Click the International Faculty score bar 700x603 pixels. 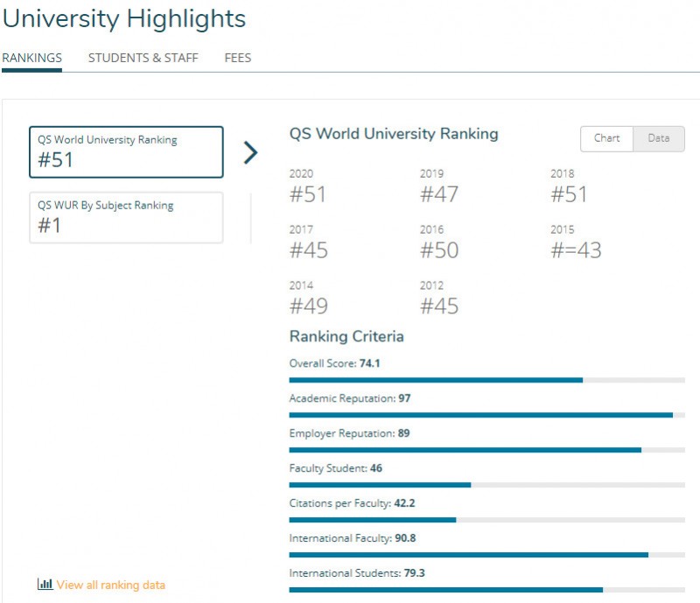(x=486, y=554)
